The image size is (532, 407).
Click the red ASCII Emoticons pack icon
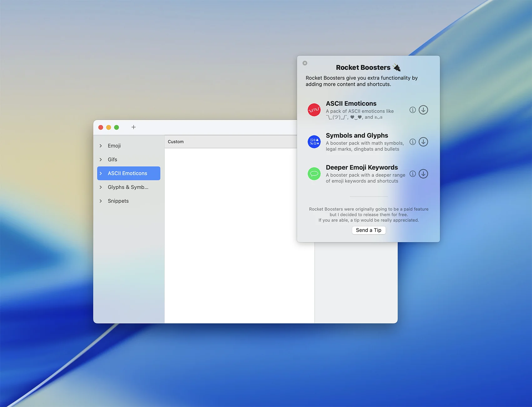tap(314, 110)
